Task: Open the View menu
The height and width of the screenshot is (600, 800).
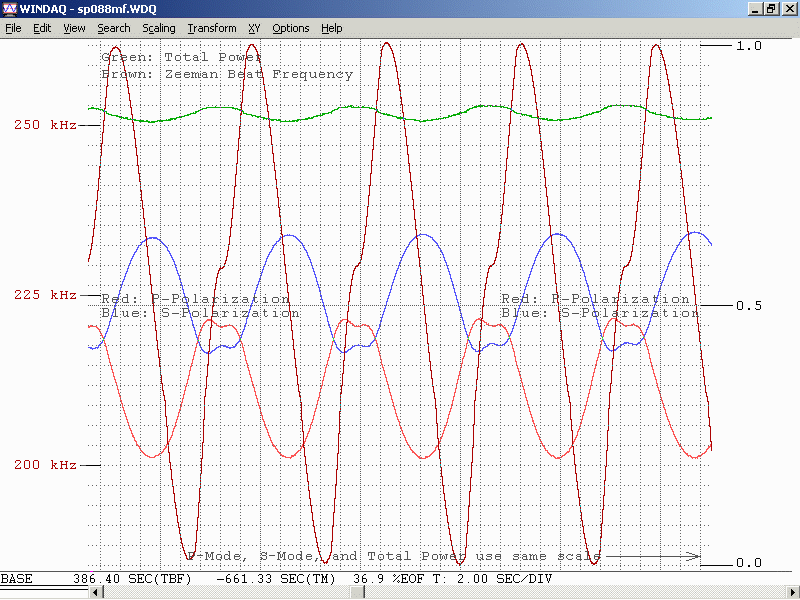Action: click(x=74, y=28)
